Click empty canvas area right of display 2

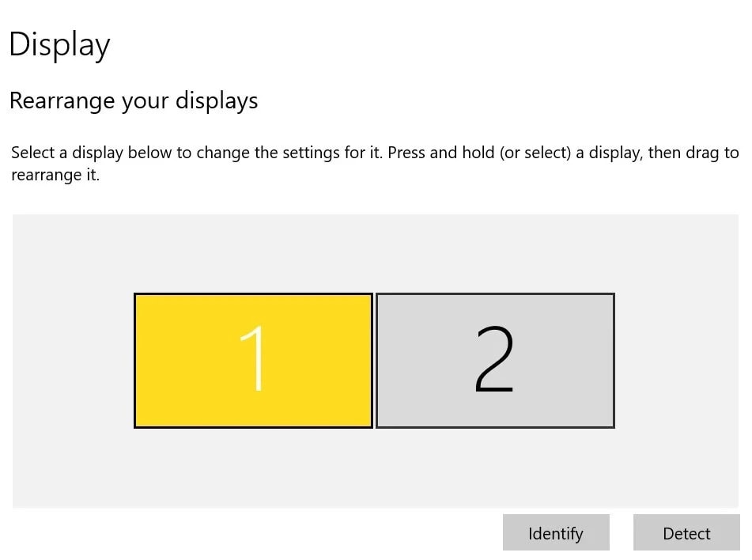tap(676, 361)
